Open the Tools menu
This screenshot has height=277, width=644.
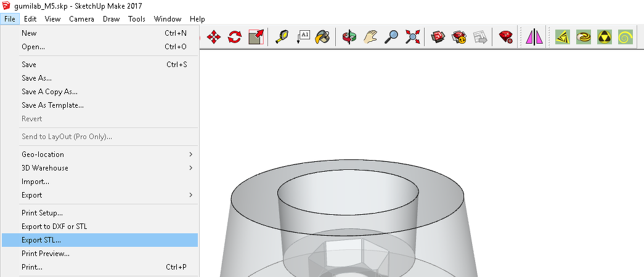pyautogui.click(x=137, y=19)
